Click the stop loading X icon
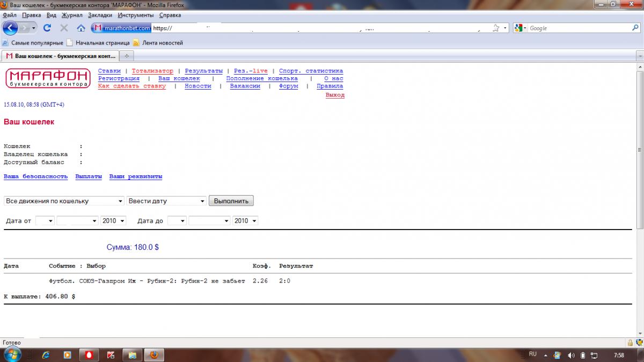 tap(64, 28)
